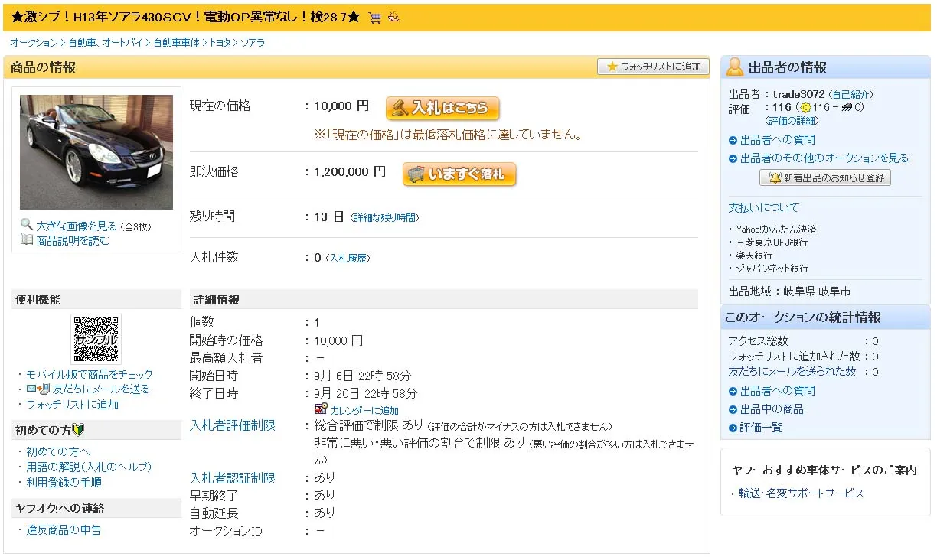937x560 pixels.
Task: Click the Soarer convertible photo thumbnail
Action: (96, 151)
